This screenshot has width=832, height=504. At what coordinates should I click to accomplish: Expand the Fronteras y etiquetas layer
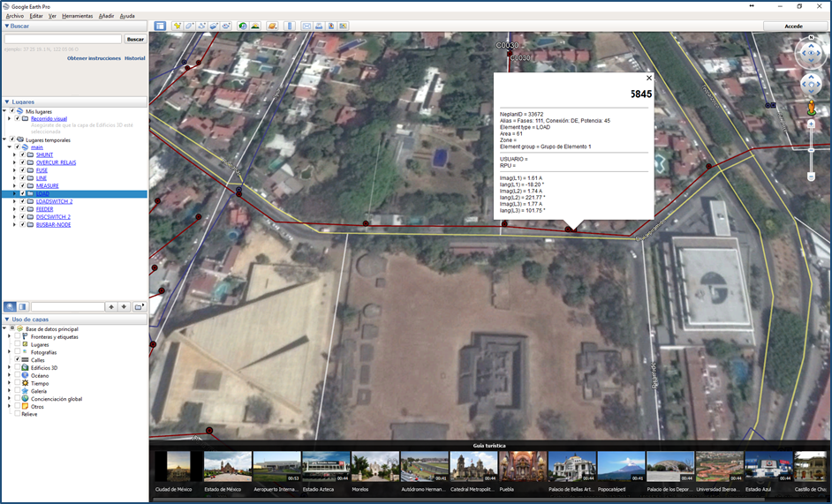pos(9,337)
